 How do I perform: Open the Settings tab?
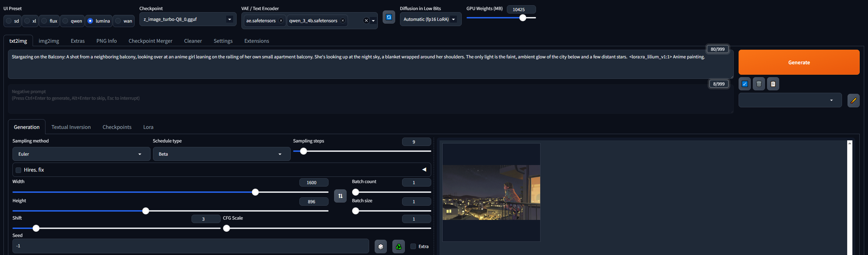click(223, 41)
